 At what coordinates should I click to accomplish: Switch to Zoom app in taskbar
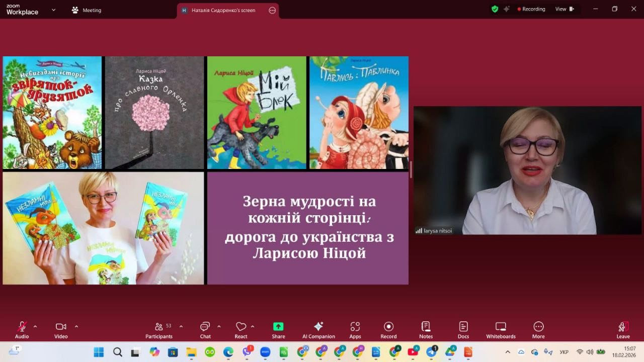[265, 352]
